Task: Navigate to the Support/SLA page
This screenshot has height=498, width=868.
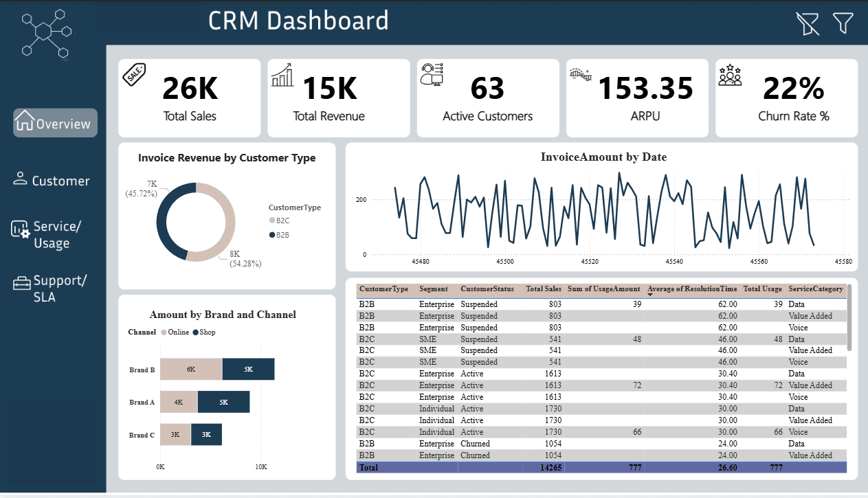Action: pos(51,288)
